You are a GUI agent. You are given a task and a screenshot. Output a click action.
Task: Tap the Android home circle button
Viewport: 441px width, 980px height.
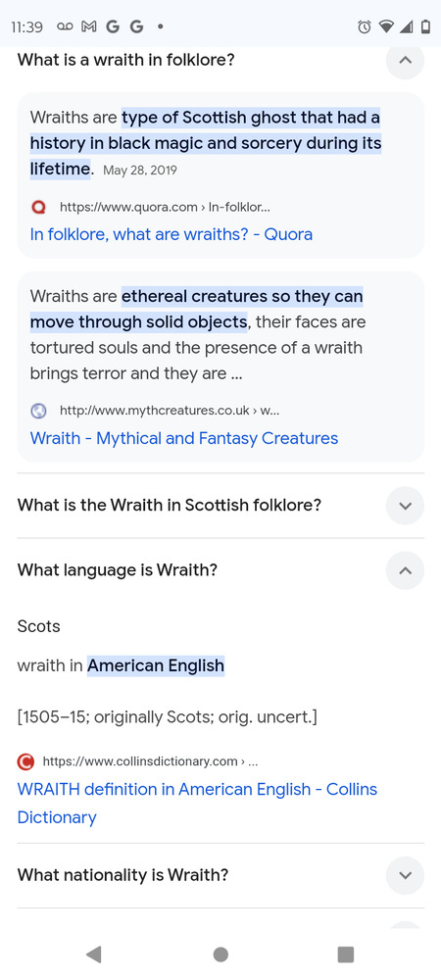tap(220, 955)
